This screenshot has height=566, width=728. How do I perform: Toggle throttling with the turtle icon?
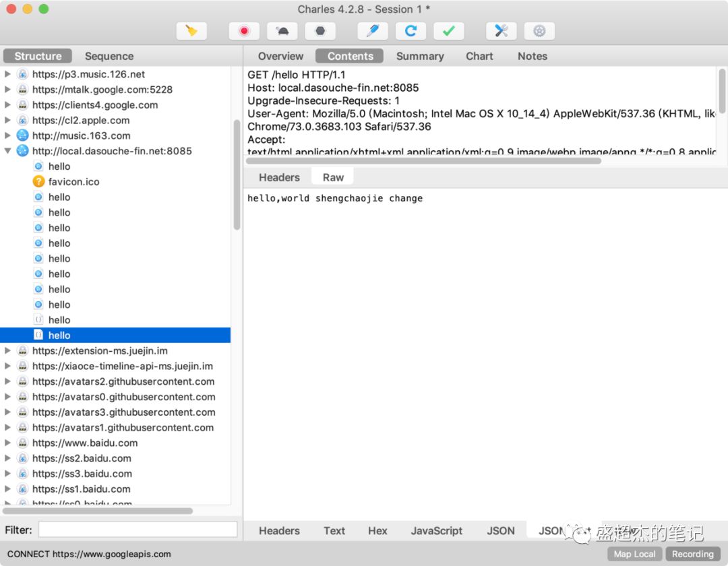282,31
